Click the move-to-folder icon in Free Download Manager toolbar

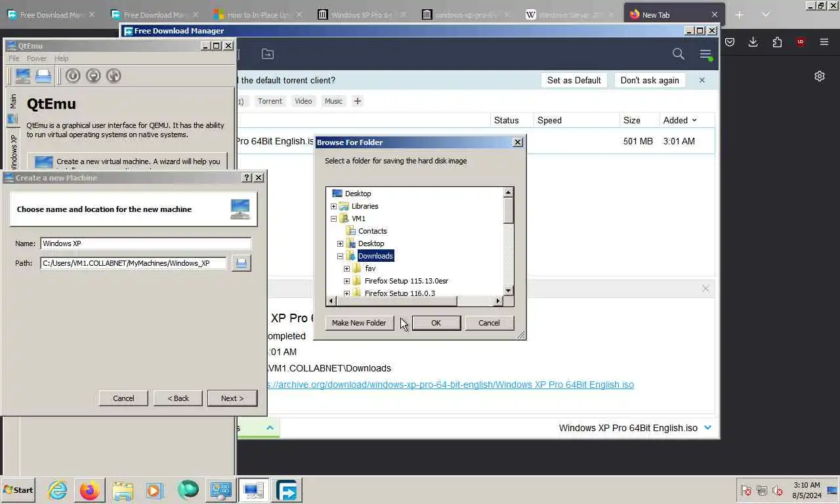point(268,54)
